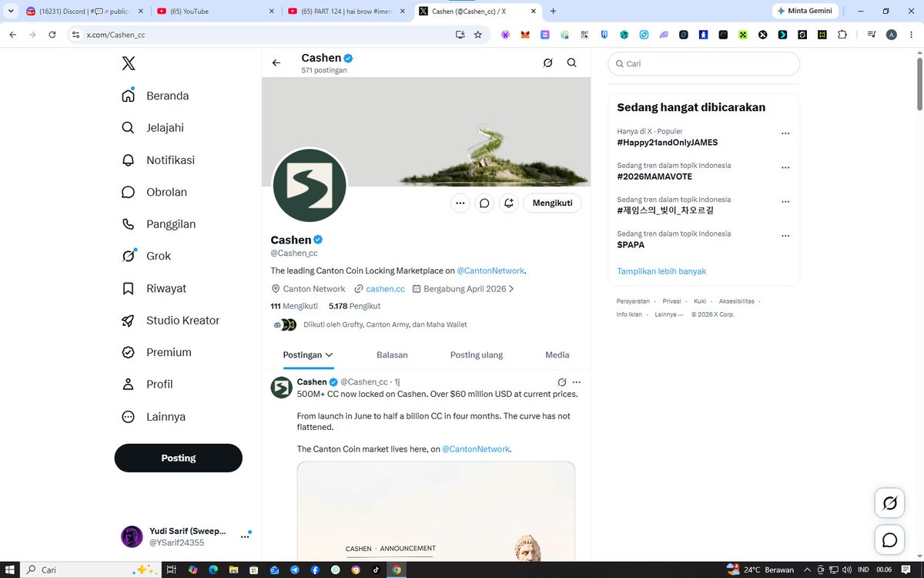Open Chrome three-dot menu
This screenshot has height=578, width=924.
tap(910, 35)
